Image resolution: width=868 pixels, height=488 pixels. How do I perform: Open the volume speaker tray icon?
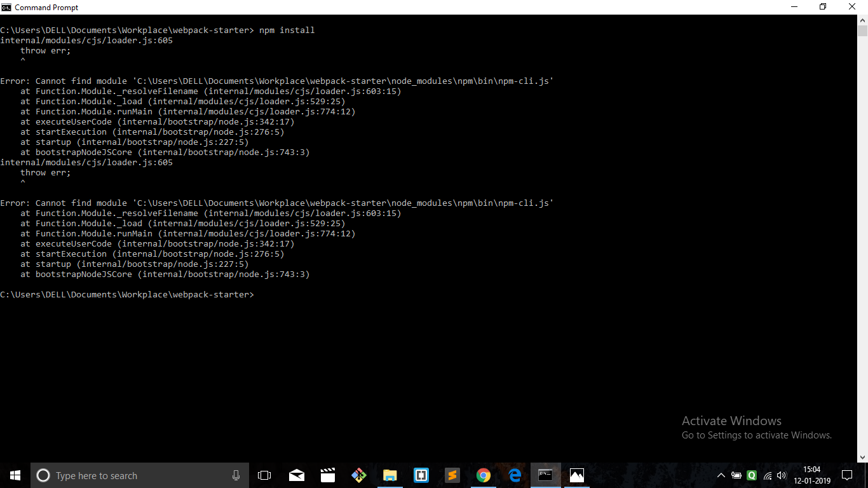tap(782, 475)
